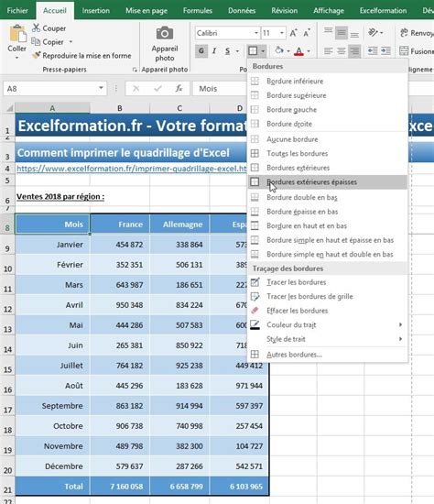Switch to the Excelformation tab
434x504 pixels.
pyautogui.click(x=383, y=11)
